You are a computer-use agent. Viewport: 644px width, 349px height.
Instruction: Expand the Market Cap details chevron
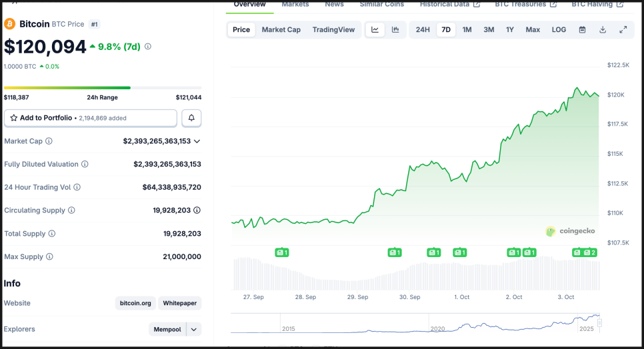[197, 141]
